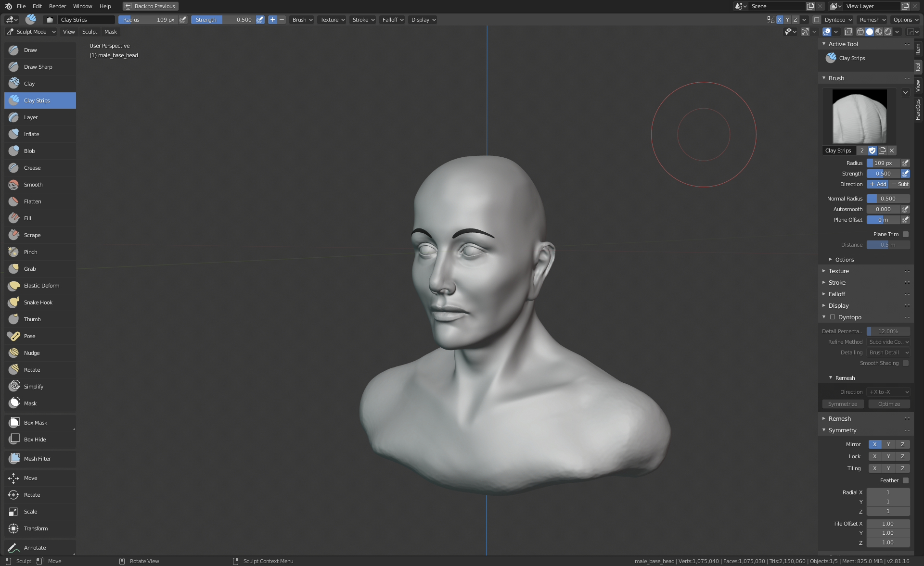The image size is (924, 566).
Task: Open the Mask menu
Action: (x=110, y=32)
